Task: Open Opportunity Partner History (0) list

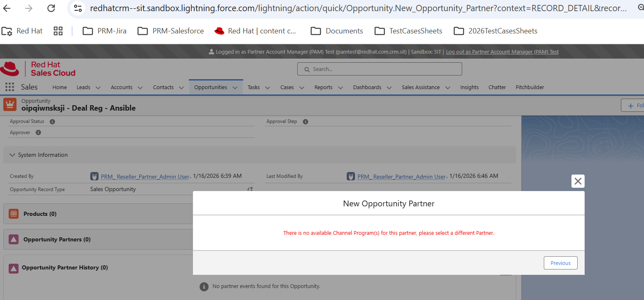Action: (65, 267)
